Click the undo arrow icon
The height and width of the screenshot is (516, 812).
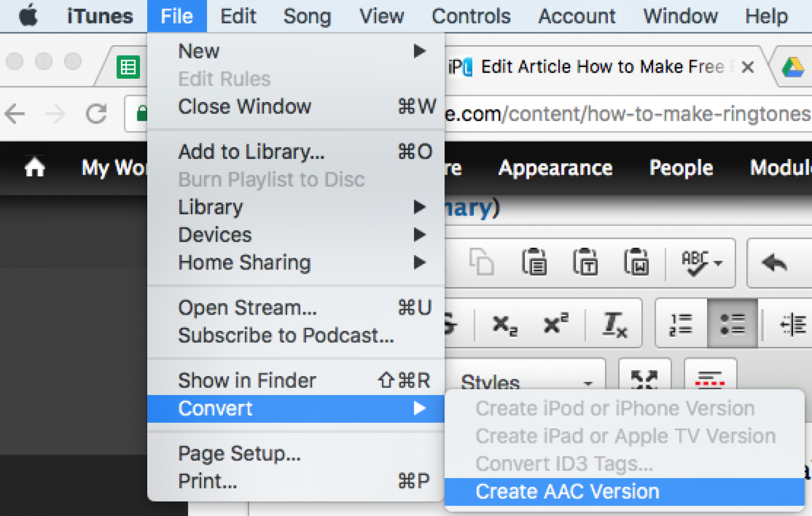[775, 262]
